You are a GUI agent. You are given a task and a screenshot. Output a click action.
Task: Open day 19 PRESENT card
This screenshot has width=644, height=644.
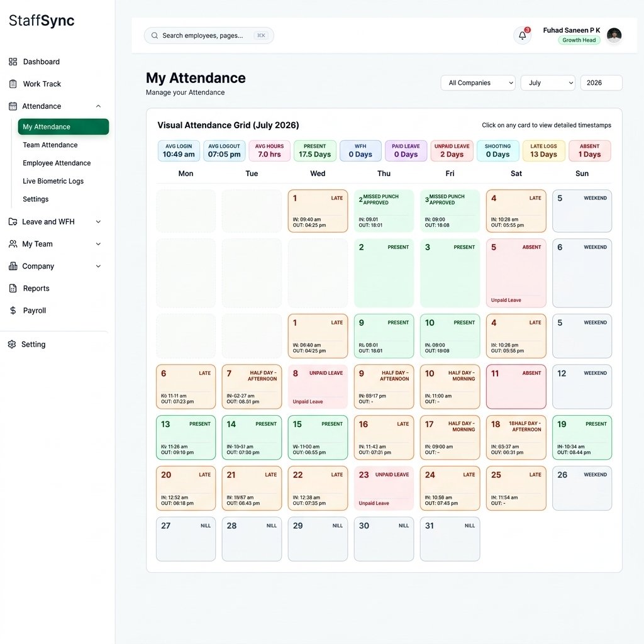coord(582,438)
